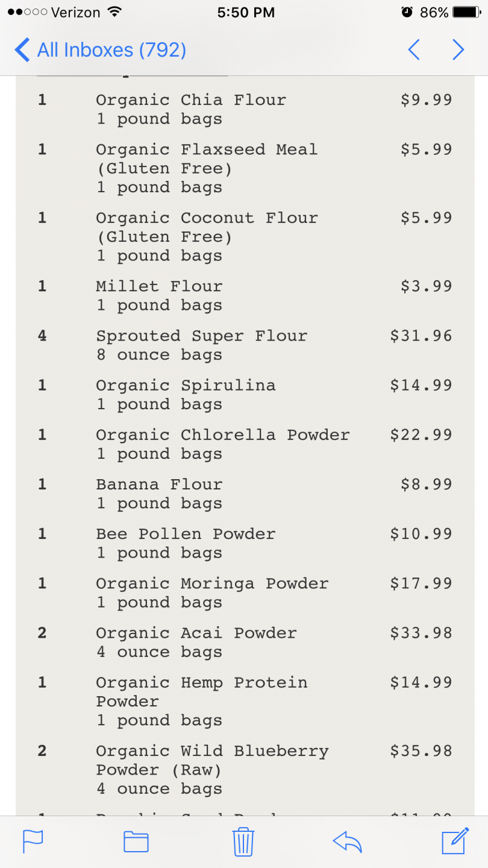Go back to All Inboxes (792)
Image resolution: width=488 pixels, height=868 pixels.
tap(101, 49)
